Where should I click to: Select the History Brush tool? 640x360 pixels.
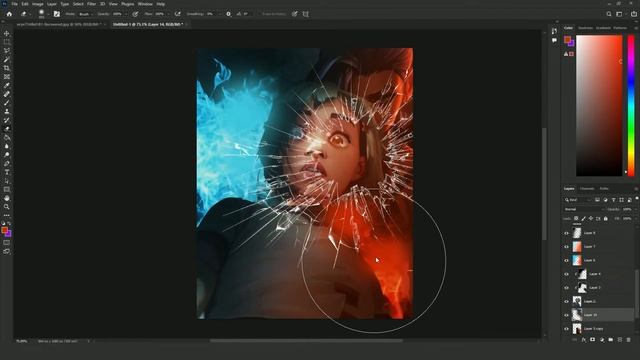point(7,120)
